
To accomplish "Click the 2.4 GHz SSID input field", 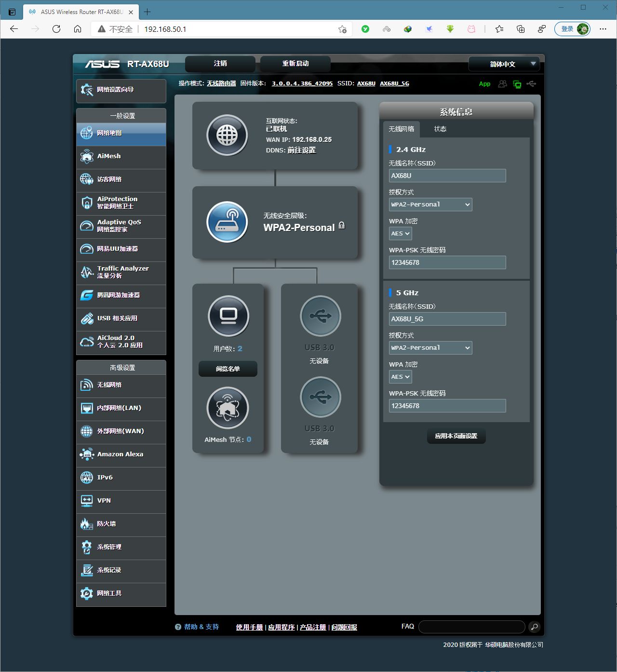I will [447, 176].
